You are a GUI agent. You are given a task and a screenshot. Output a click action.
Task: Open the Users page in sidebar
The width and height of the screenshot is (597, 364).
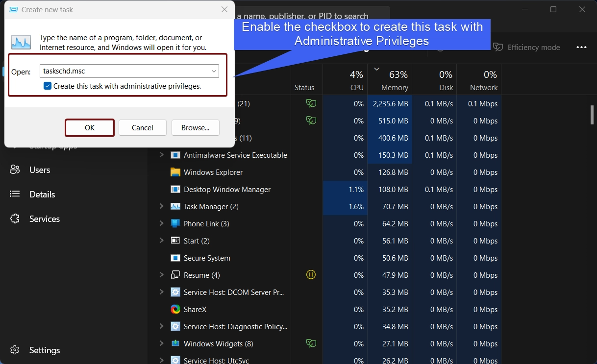pos(40,170)
